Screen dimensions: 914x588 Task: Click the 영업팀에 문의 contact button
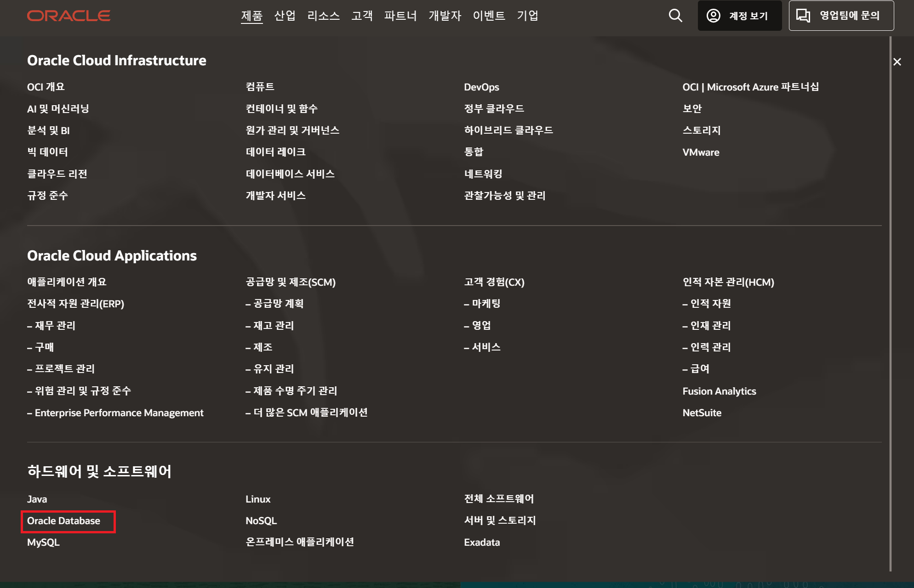coord(841,16)
